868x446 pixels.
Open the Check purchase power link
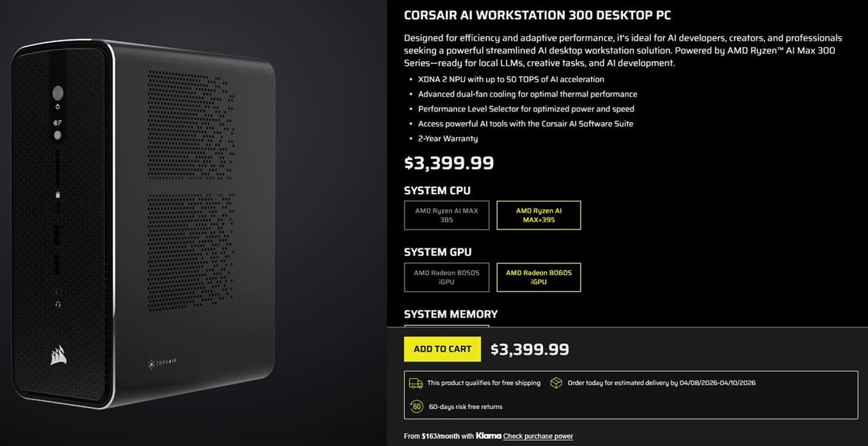tap(538, 436)
